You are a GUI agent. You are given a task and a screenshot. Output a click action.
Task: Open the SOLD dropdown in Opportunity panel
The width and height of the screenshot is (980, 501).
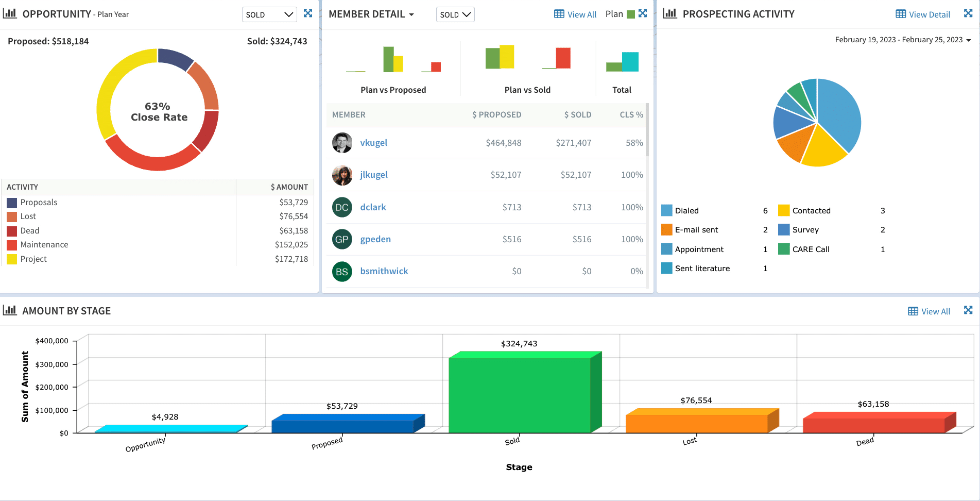coord(269,14)
